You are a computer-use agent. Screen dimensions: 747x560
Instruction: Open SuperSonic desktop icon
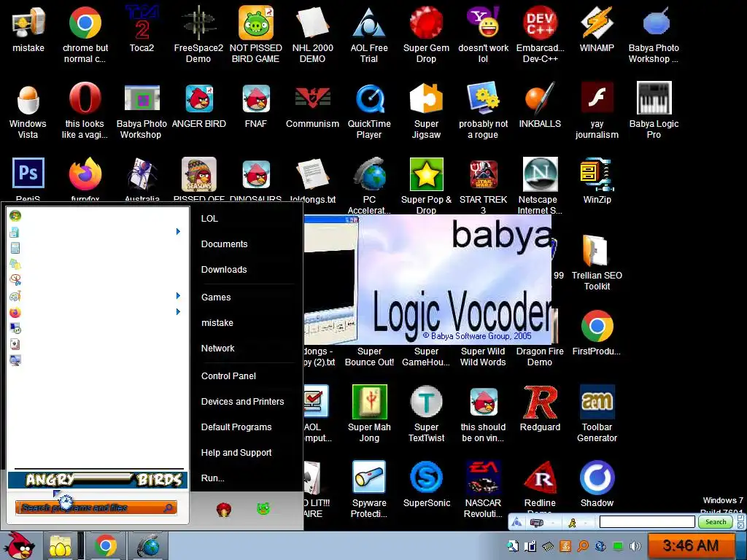[426, 477]
